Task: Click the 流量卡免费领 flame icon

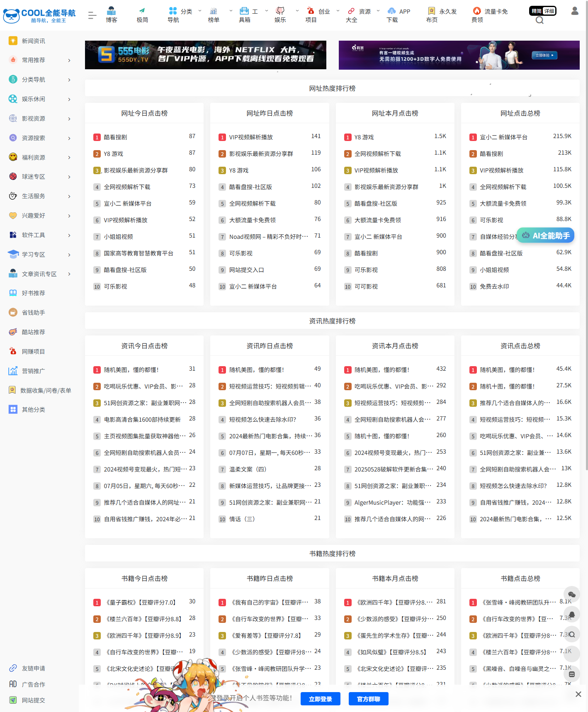Action: pos(477,11)
